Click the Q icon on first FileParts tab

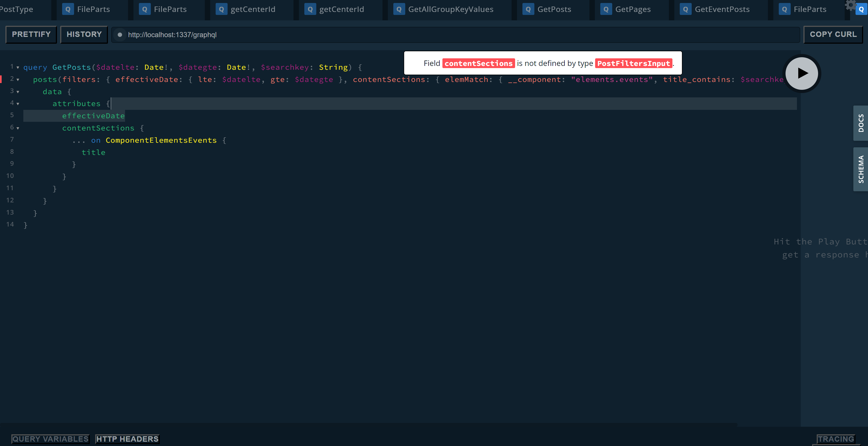68,9
